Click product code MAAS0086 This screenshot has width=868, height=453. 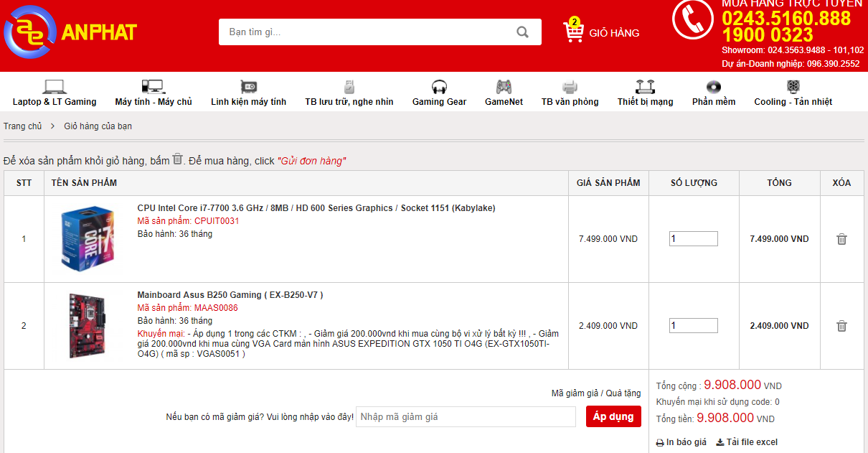tap(216, 308)
